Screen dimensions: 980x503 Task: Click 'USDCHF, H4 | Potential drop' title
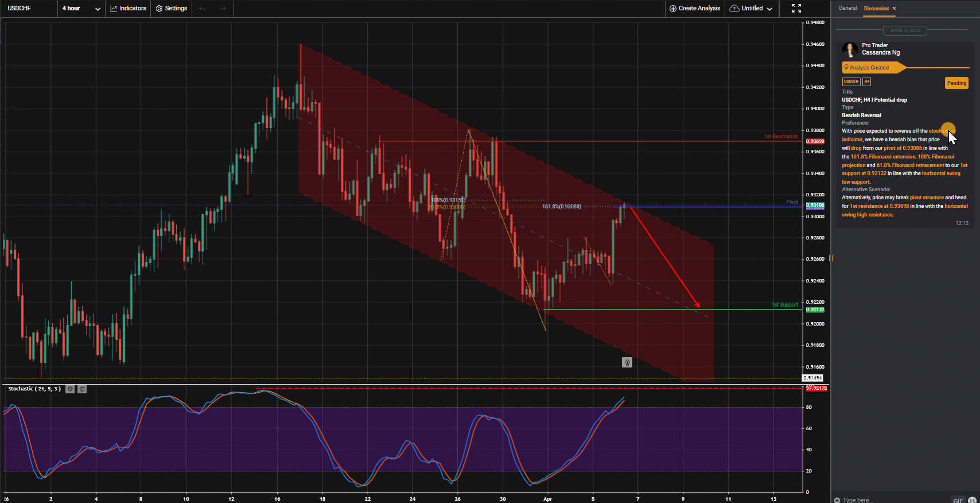tap(874, 100)
